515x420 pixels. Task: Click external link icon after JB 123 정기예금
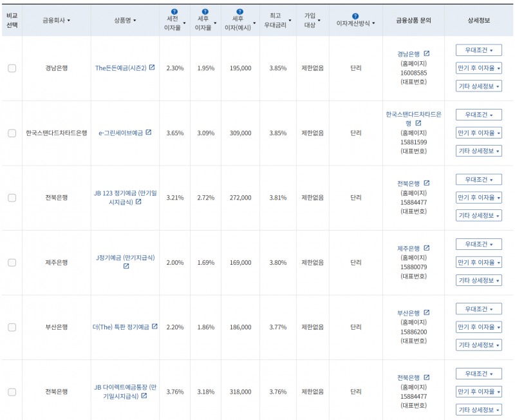click(x=138, y=202)
